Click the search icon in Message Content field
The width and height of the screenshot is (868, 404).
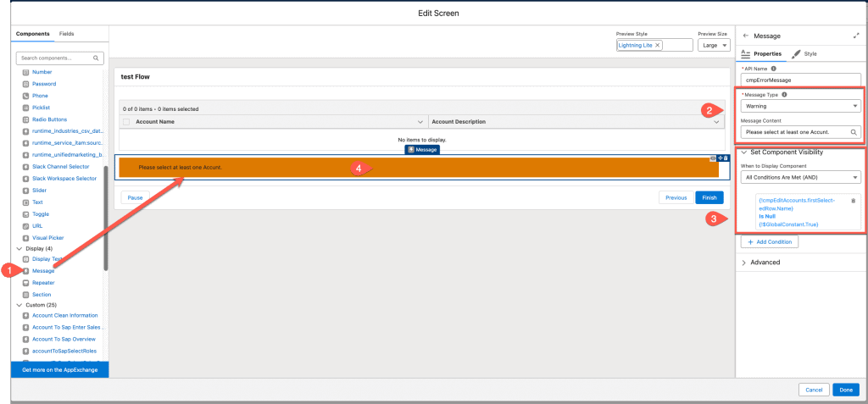[852, 133]
